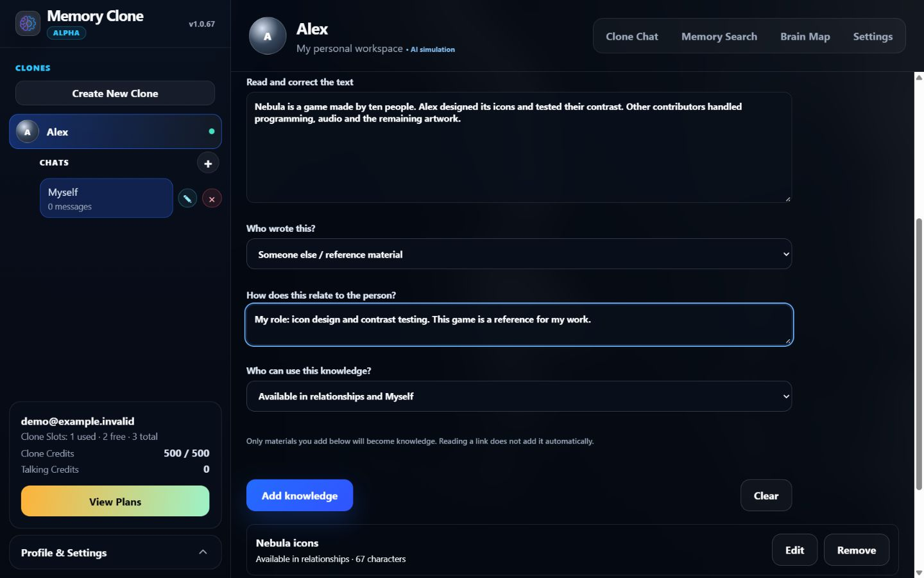Click the v1.0.67 version label
Image resolution: width=924 pixels, height=578 pixels.
click(x=201, y=24)
